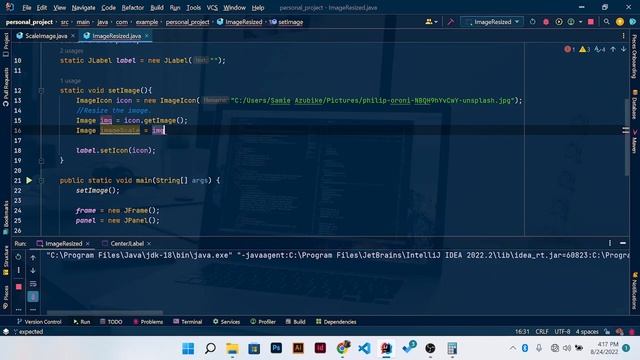Open the Build menu
The width and height of the screenshot is (640, 360).
coord(157,8)
